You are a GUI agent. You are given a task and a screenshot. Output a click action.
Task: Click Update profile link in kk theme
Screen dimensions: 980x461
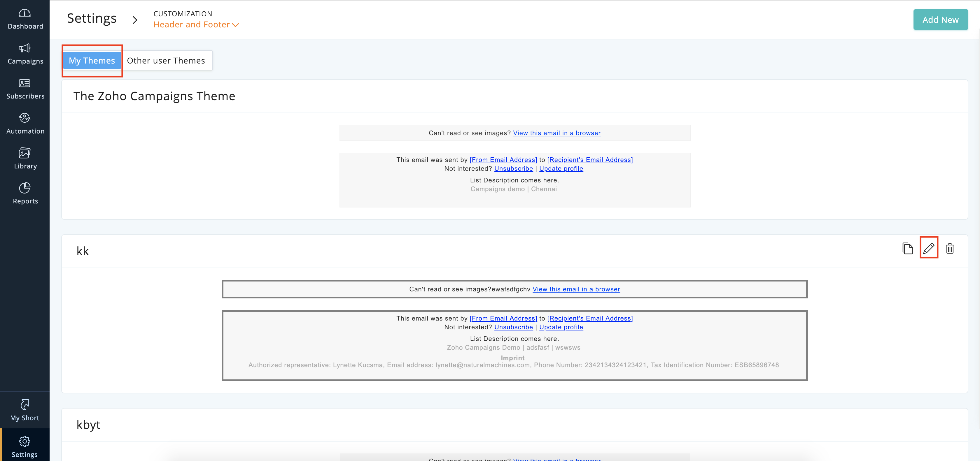[x=561, y=327]
